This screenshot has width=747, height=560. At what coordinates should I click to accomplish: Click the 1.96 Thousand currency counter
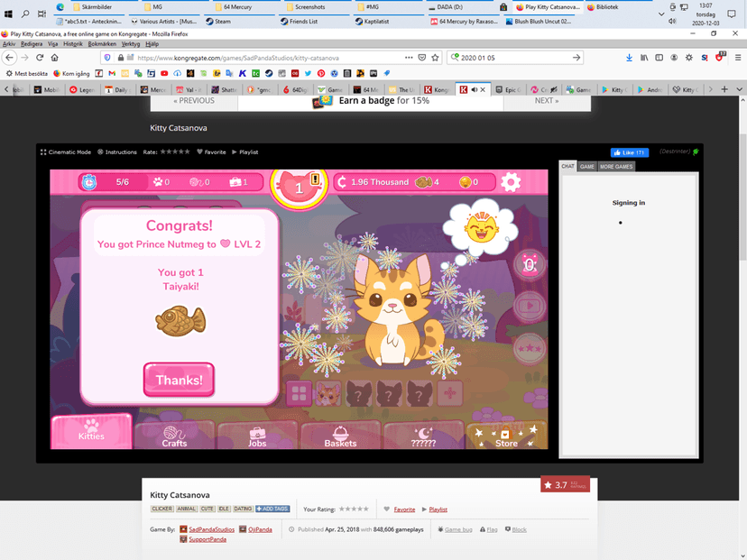tap(373, 182)
